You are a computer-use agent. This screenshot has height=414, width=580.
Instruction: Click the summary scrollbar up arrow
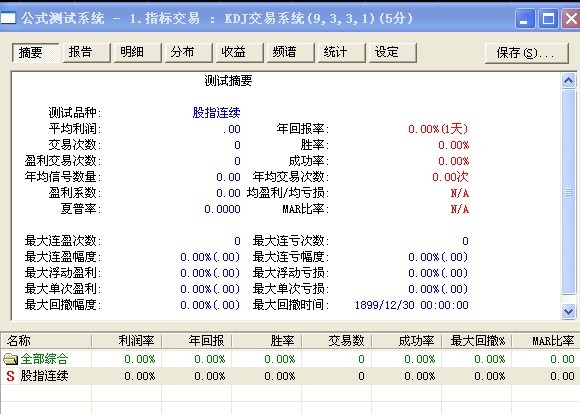(x=569, y=80)
